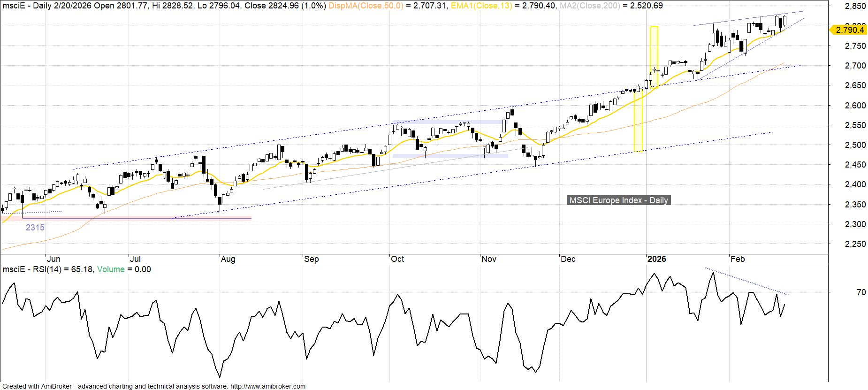Image resolution: width=868 pixels, height=390 pixels.
Task: Select the tall yellow rectangle near 2026
Action: pos(654,56)
